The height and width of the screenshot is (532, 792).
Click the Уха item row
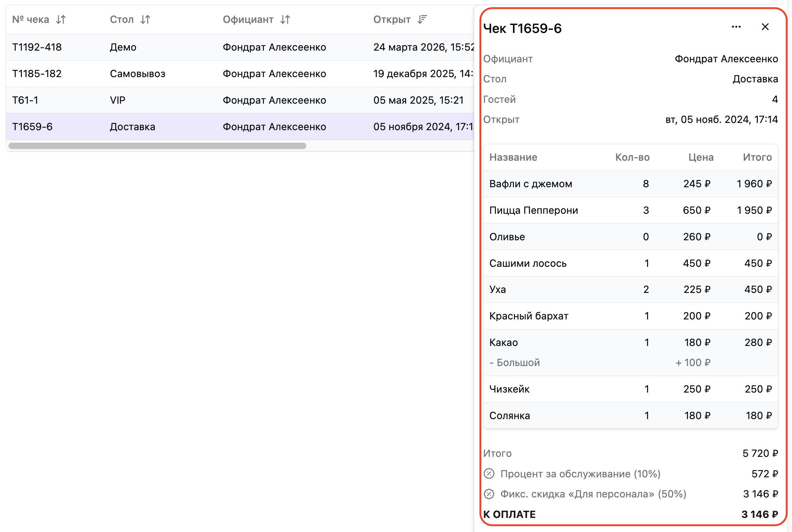point(630,289)
